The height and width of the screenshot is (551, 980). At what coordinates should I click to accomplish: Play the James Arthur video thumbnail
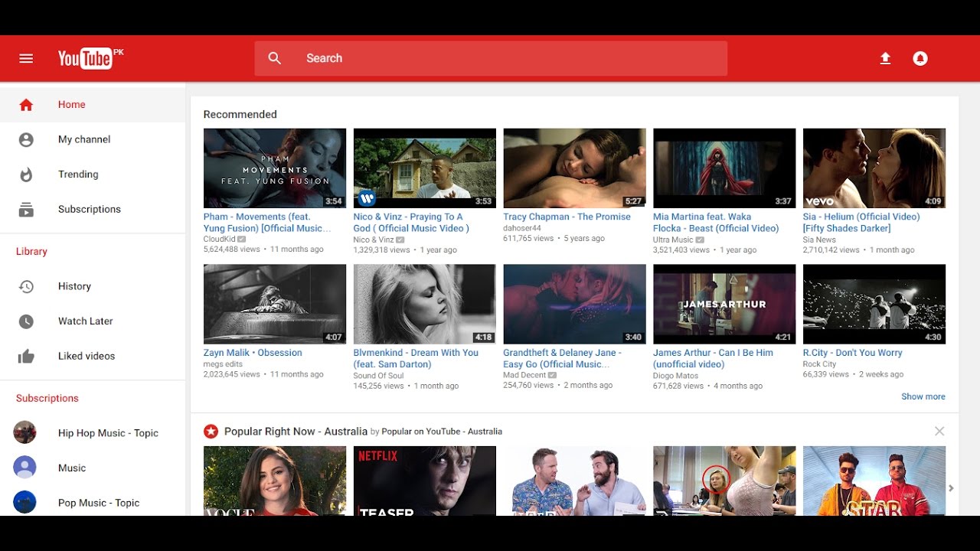click(724, 304)
